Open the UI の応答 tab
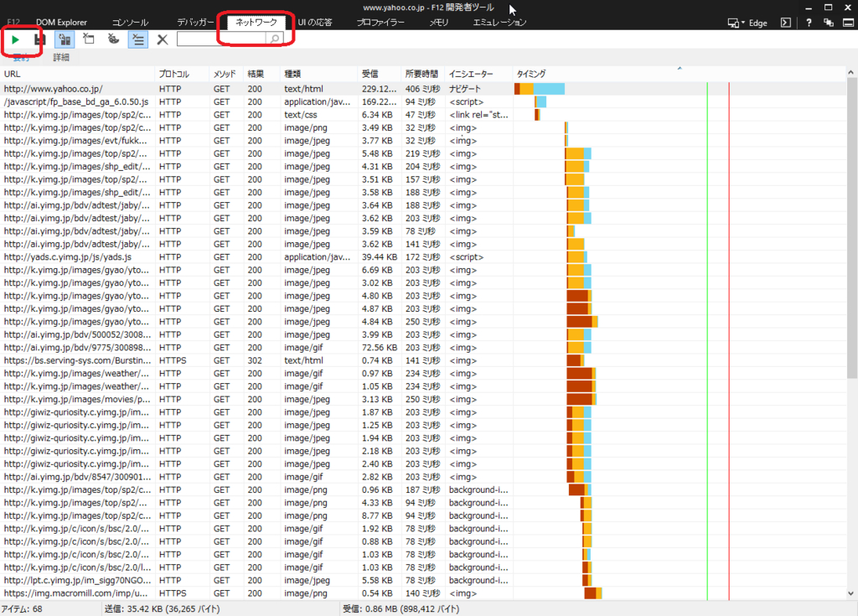 tap(315, 23)
